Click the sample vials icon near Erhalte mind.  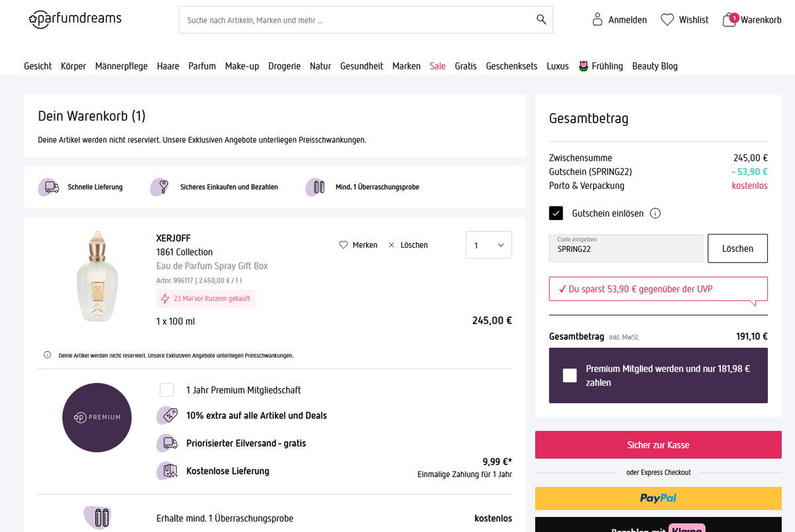click(x=98, y=517)
